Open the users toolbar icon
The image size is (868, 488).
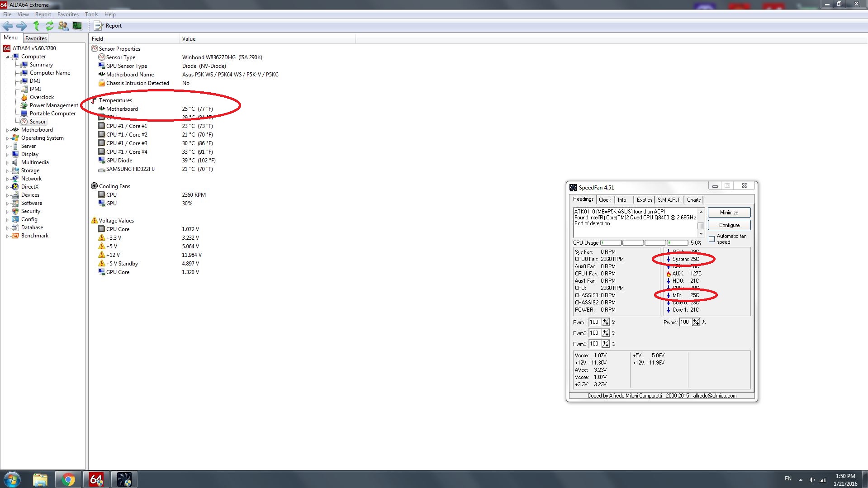pos(63,26)
